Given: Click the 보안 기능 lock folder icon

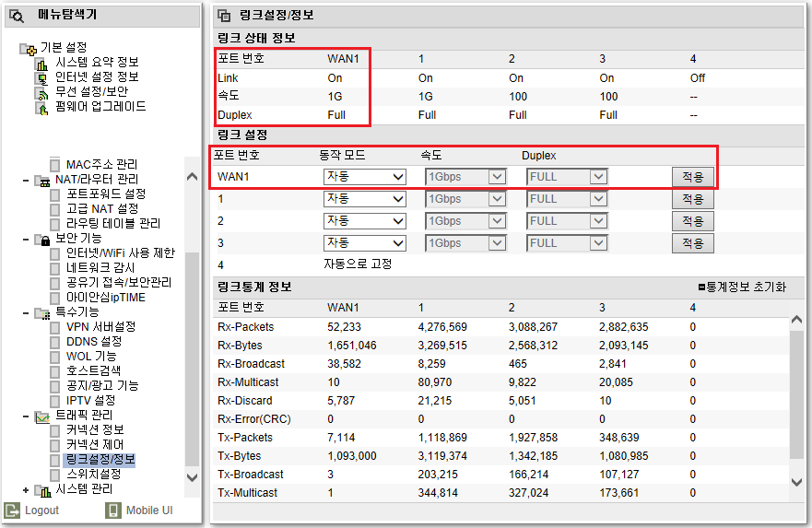Looking at the screenshot, I should coord(42,240).
